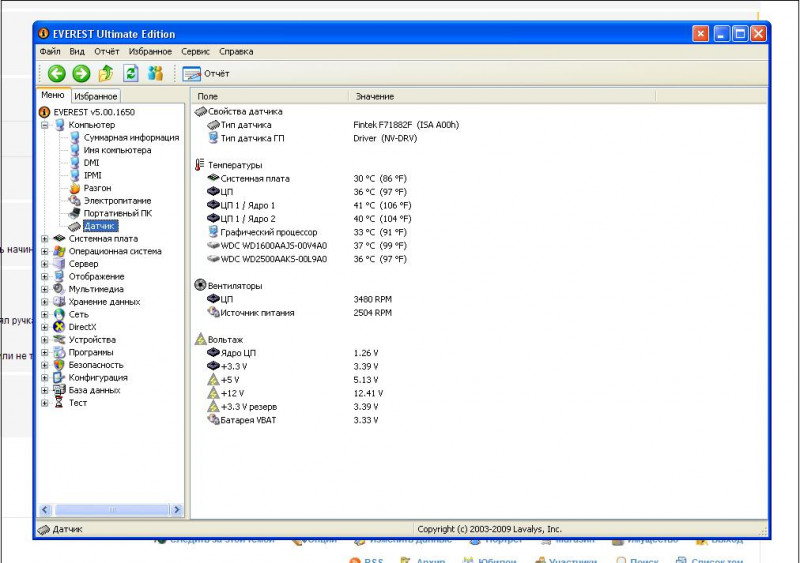This screenshot has height=563, width=800.
Task: Click the Сеть globe icon
Action: (59, 315)
